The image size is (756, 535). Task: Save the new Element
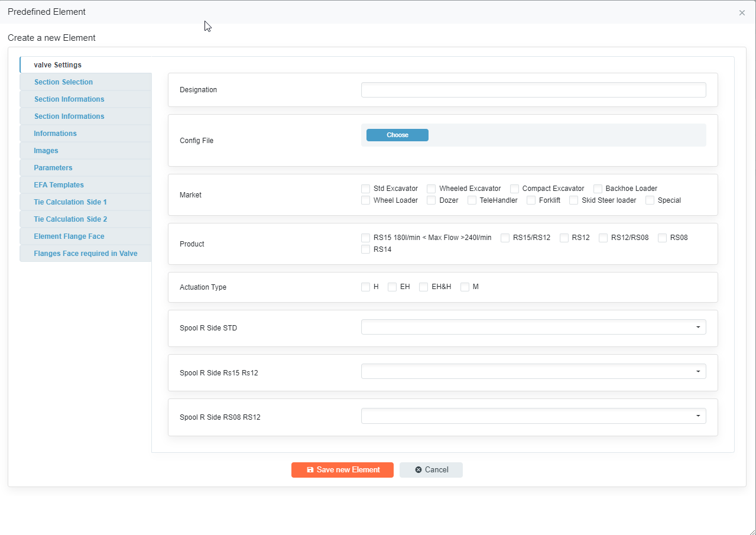tap(342, 470)
